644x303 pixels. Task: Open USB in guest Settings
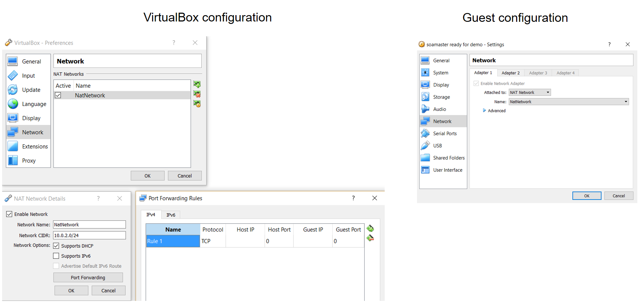pyautogui.click(x=443, y=146)
